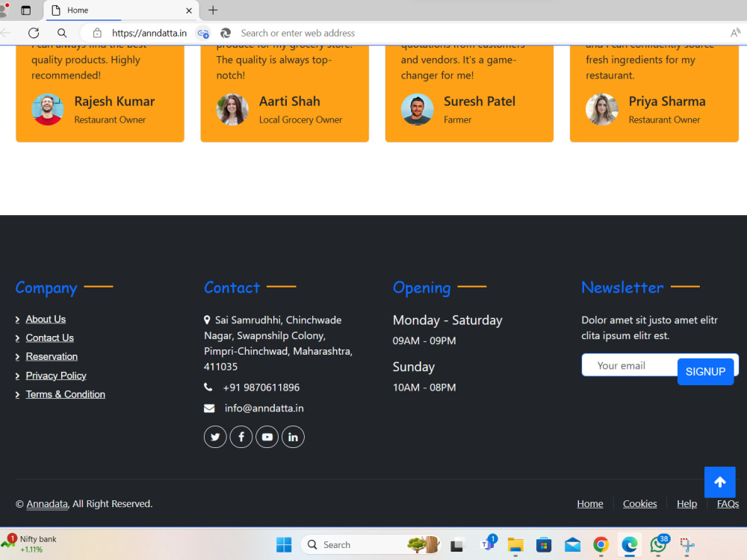This screenshot has height=560, width=747.
Task: Open the footer Help link
Action: pos(686,503)
